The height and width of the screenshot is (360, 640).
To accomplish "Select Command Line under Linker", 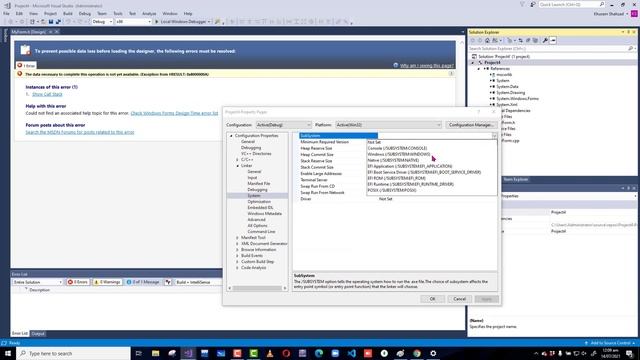I will pos(261,231).
